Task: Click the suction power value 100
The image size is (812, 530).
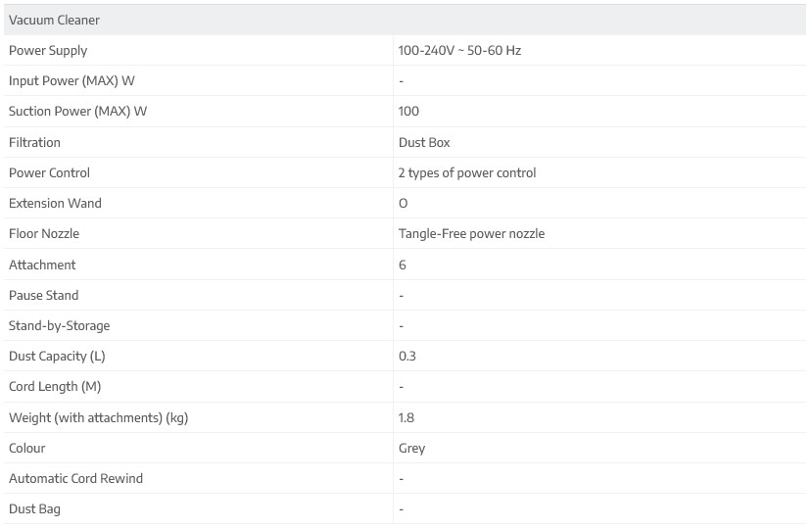Action: coord(408,111)
